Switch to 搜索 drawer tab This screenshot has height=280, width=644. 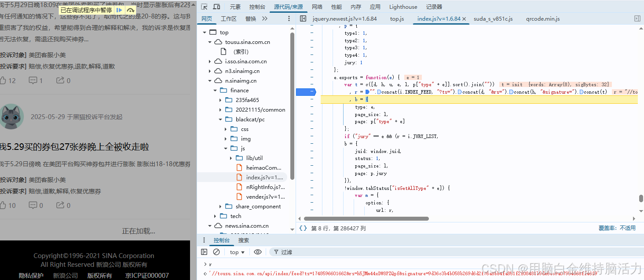coord(244,240)
